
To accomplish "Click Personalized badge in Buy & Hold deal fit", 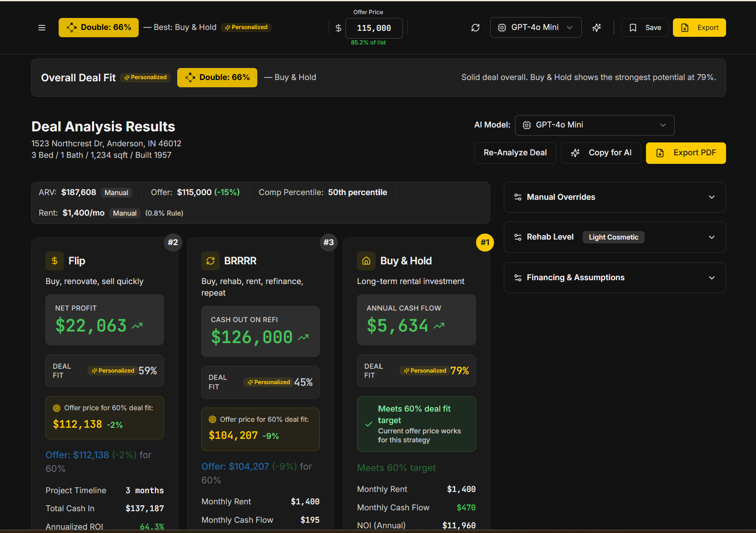I will 425,371.
